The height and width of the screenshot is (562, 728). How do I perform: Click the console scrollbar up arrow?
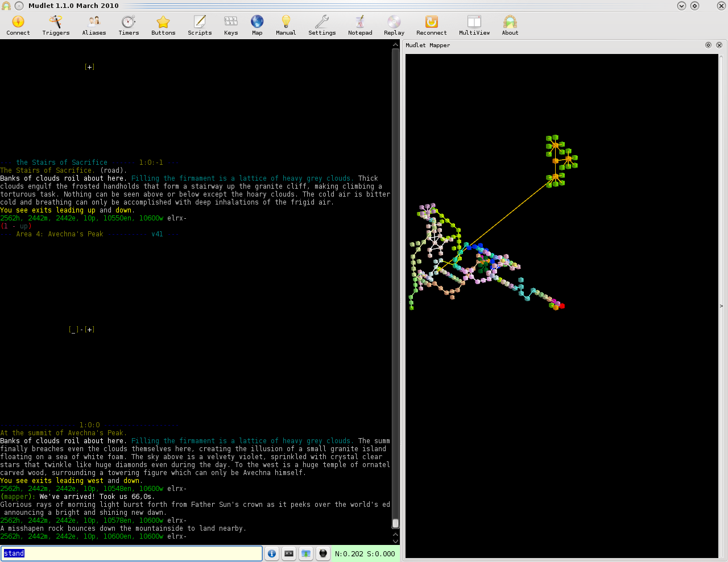[395, 45]
